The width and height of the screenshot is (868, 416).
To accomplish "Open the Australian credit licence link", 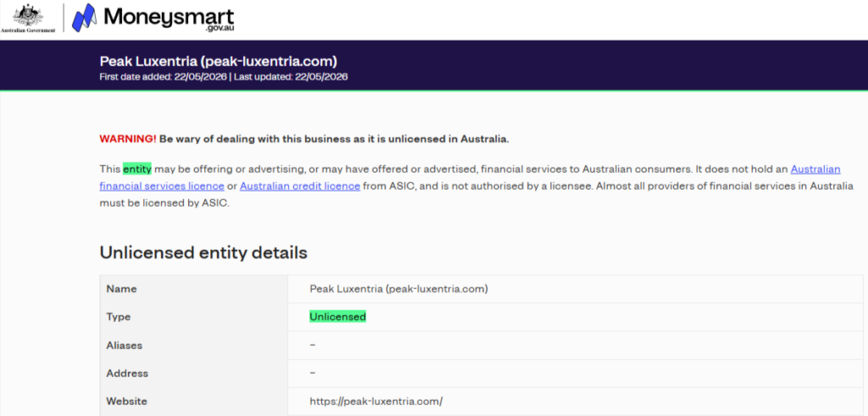I will coord(300,186).
